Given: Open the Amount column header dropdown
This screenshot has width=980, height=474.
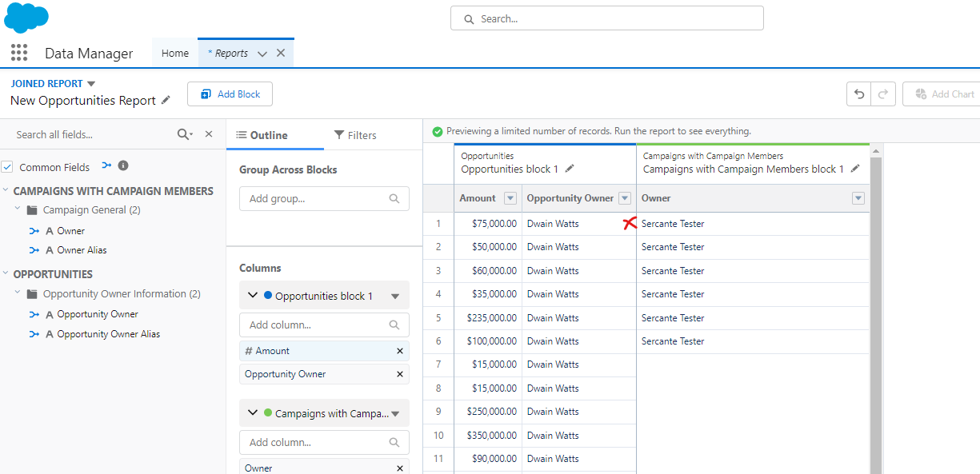Looking at the screenshot, I should pos(510,198).
